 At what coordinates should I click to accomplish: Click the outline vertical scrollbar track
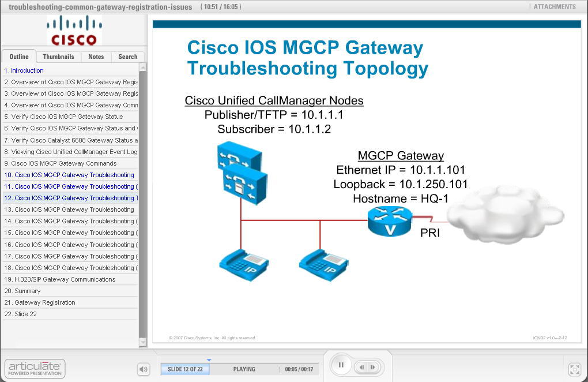point(142,204)
